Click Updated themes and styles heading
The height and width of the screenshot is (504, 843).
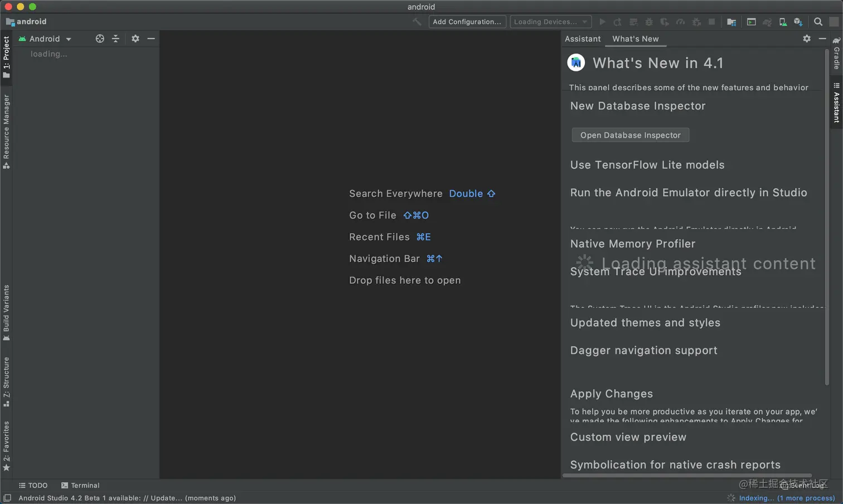coord(645,323)
